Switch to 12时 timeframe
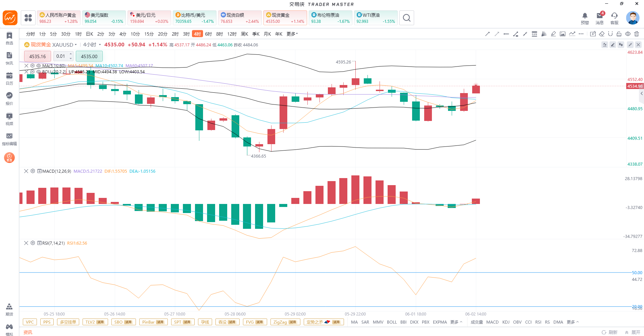 click(x=232, y=34)
